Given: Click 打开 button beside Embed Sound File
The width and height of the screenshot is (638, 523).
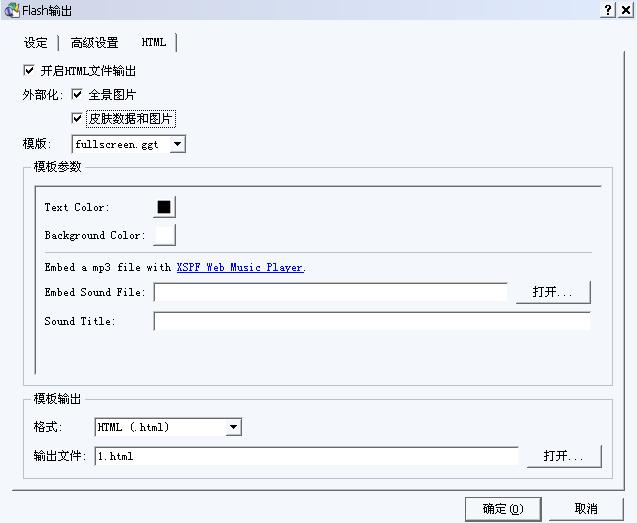Looking at the screenshot, I should coord(553,292).
